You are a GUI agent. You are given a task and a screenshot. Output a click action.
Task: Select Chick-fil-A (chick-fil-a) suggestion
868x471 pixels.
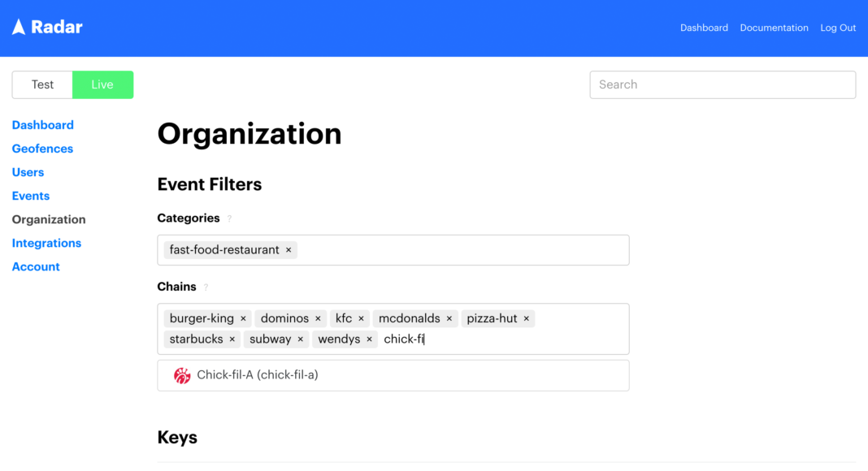pyautogui.click(x=258, y=375)
